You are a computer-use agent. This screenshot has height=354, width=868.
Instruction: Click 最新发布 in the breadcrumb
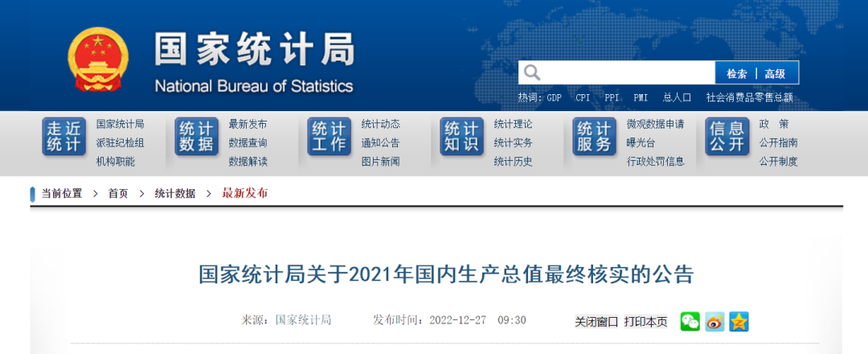245,193
